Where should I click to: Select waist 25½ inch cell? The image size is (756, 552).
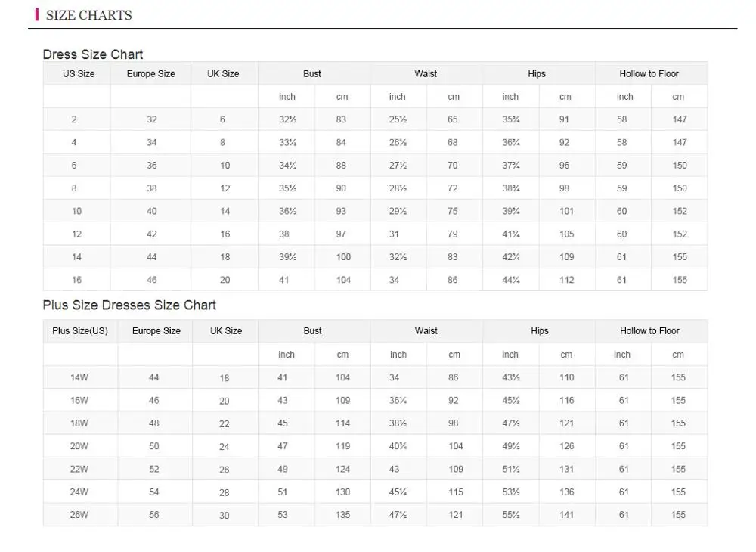coord(398,119)
